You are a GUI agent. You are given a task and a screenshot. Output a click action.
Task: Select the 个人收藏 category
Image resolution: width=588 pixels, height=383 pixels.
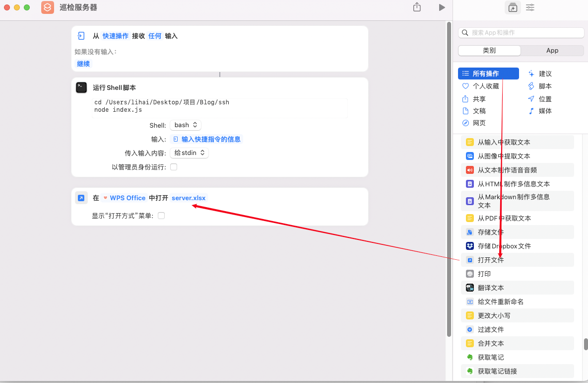tap(481, 86)
